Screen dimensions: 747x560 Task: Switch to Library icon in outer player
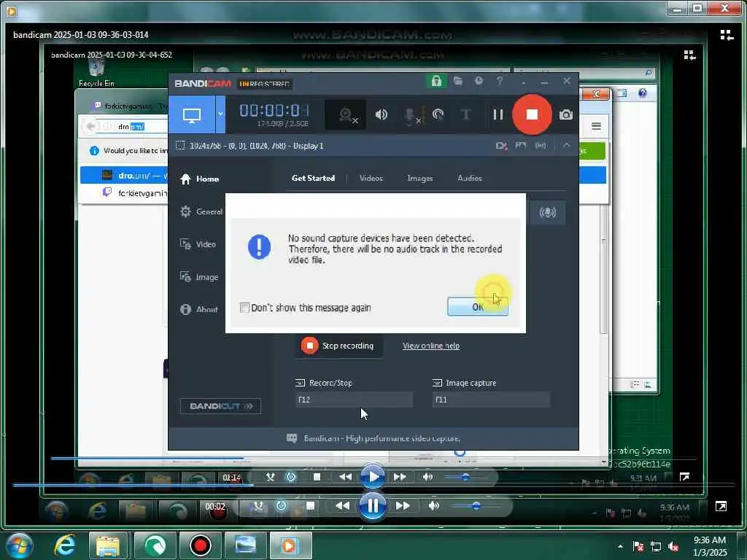click(x=727, y=34)
